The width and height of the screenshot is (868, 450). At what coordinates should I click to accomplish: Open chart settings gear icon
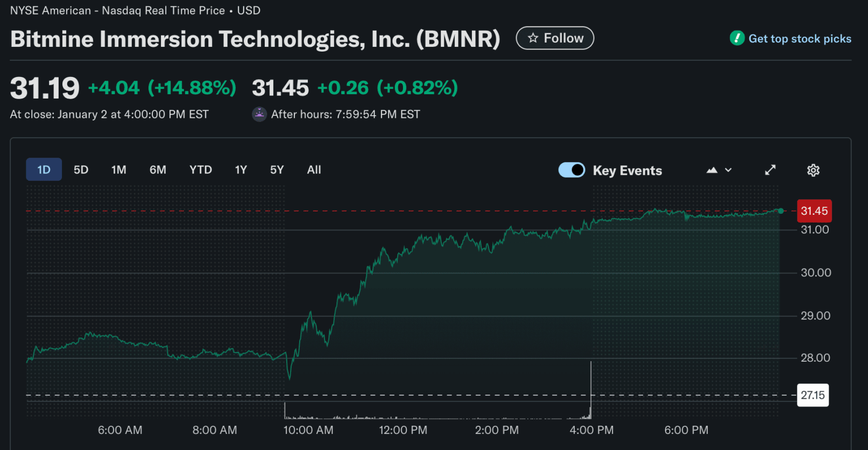pyautogui.click(x=813, y=170)
